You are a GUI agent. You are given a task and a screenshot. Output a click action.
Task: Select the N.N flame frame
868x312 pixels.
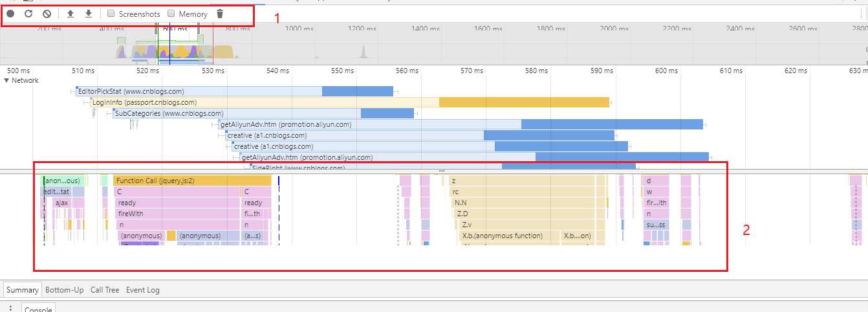[523, 203]
